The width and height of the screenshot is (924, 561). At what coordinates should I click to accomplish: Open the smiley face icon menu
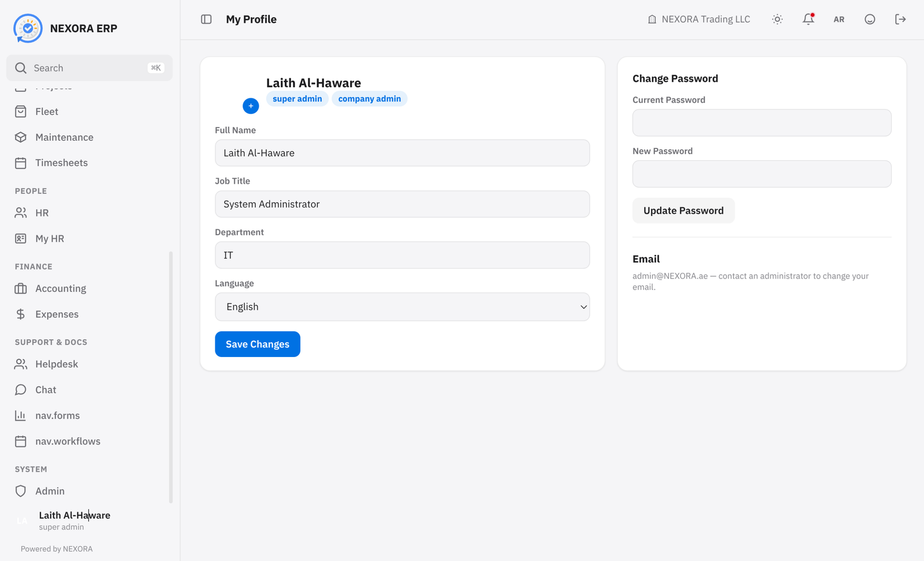(x=870, y=19)
